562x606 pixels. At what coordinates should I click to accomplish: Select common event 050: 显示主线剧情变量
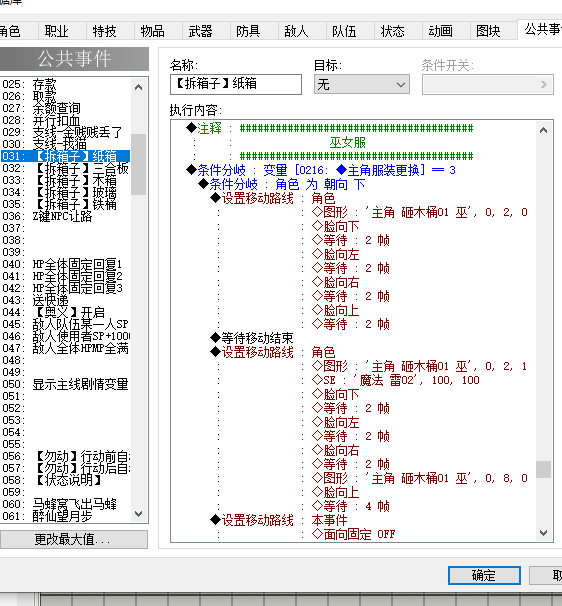[65, 384]
